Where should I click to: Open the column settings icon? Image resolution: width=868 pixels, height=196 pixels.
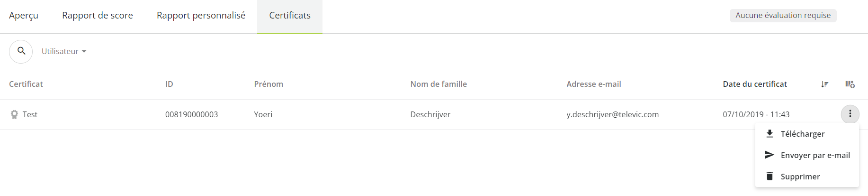(850, 84)
